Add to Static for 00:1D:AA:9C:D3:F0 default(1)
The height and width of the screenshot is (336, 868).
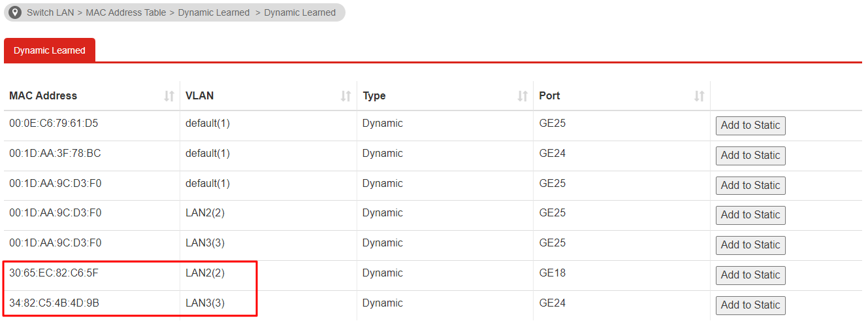[x=750, y=186]
